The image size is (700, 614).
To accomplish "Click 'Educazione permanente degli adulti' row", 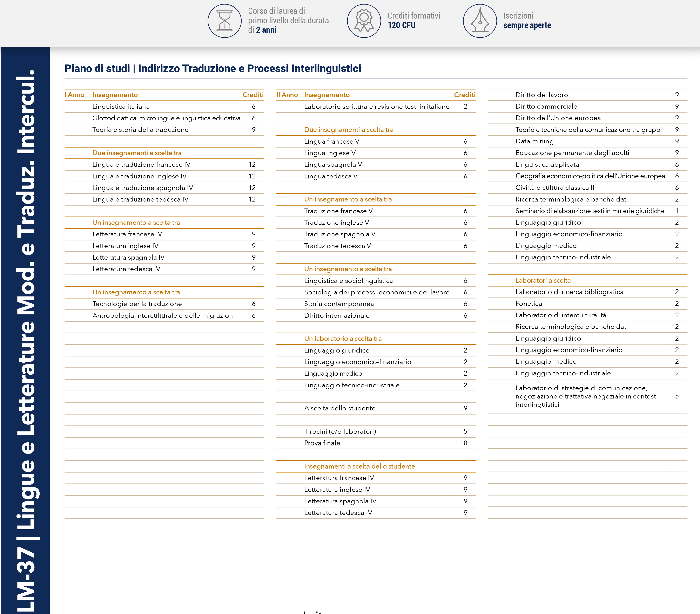I will [x=587, y=153].
